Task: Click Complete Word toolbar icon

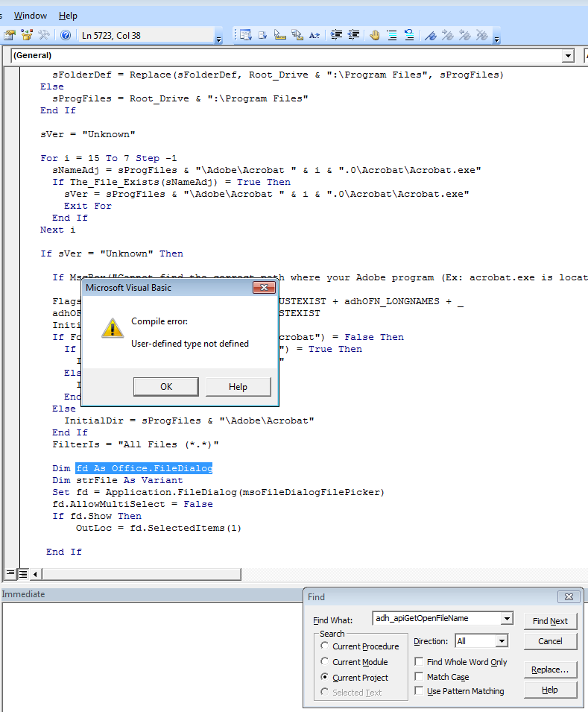Action: point(314,35)
